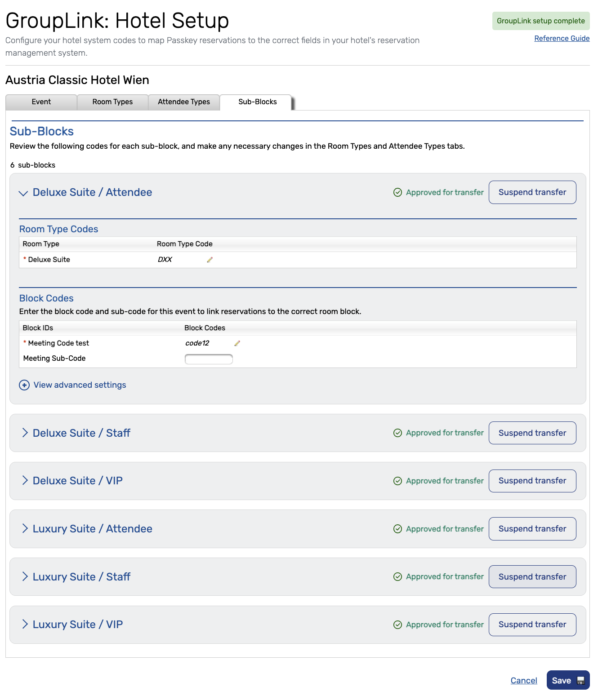Switch to the Attendee Types tab

pyautogui.click(x=184, y=102)
